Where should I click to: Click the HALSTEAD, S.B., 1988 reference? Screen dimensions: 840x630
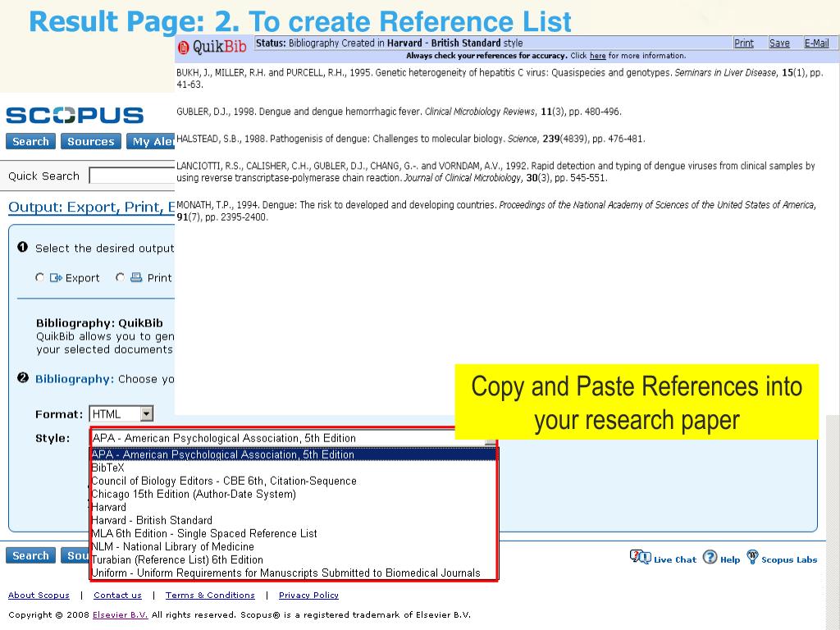coord(411,139)
